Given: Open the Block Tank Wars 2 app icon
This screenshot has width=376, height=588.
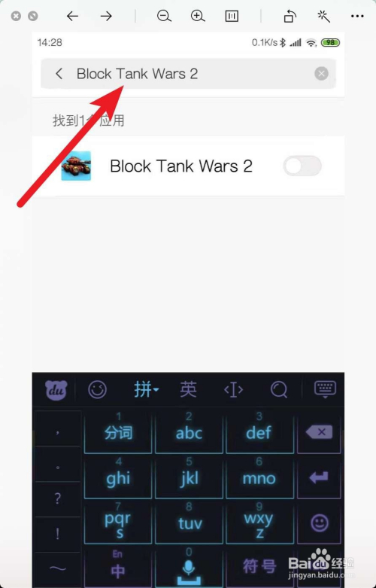Looking at the screenshot, I should pyautogui.click(x=76, y=166).
